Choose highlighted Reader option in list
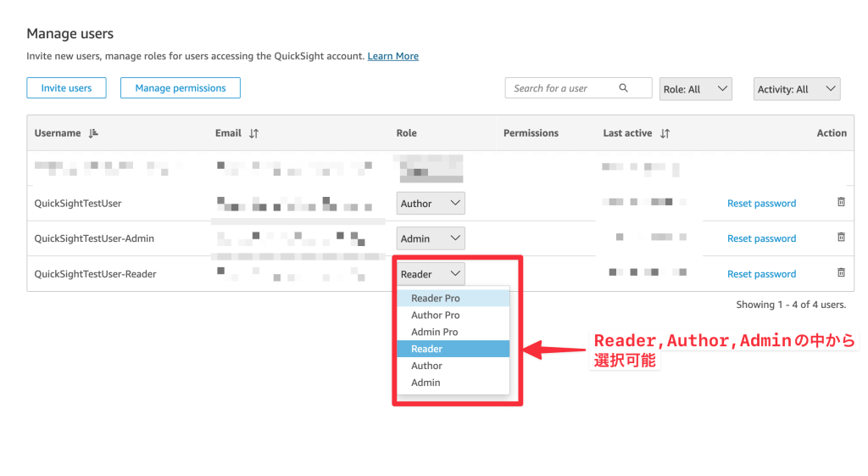This screenshot has width=868, height=476. point(453,349)
